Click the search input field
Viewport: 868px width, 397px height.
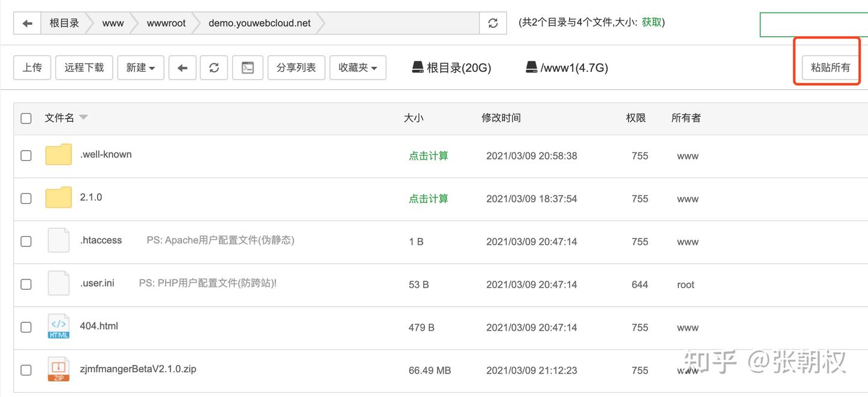click(814, 24)
